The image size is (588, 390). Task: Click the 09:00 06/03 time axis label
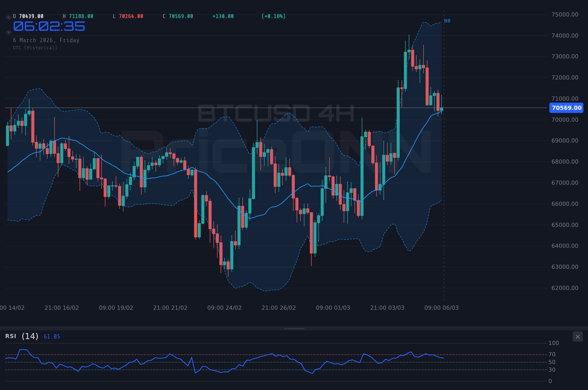(442, 308)
